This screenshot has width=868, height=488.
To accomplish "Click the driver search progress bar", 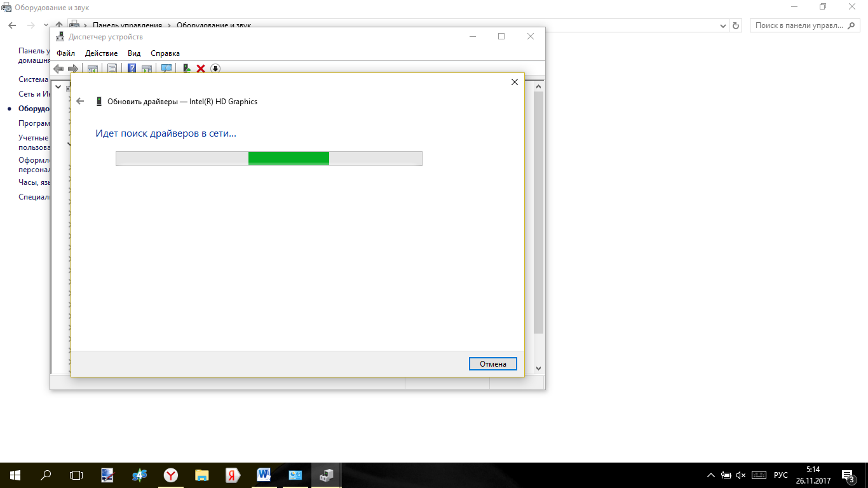I will [x=269, y=158].
